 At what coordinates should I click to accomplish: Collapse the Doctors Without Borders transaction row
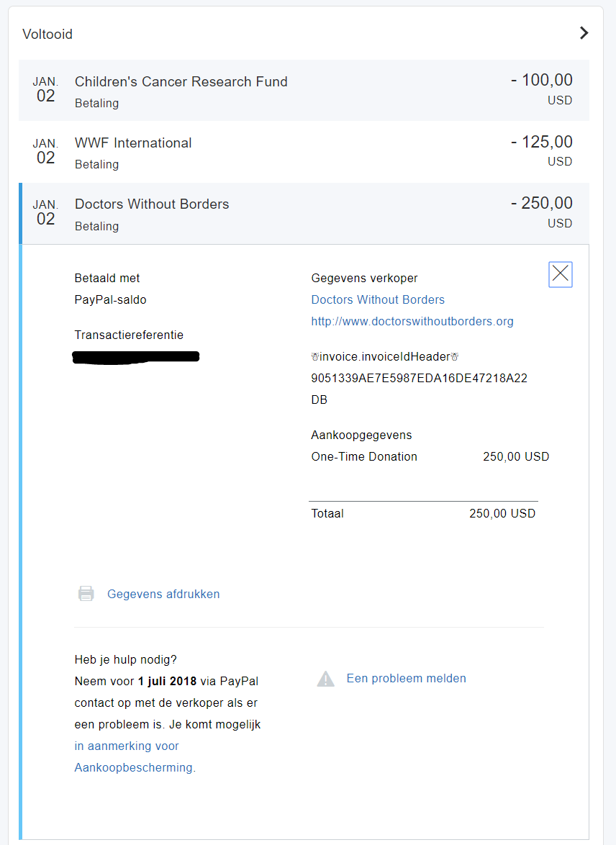(x=304, y=213)
